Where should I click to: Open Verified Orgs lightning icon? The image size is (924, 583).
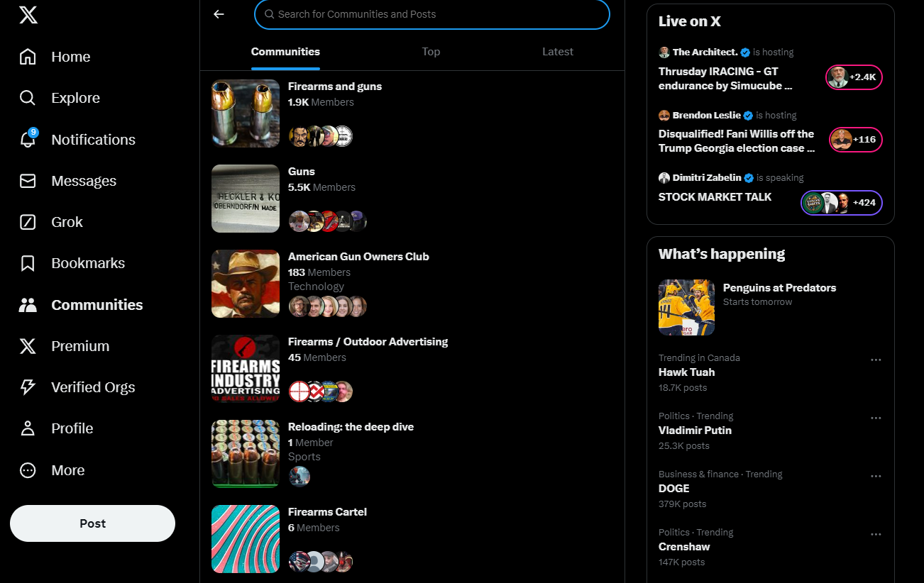coord(28,387)
